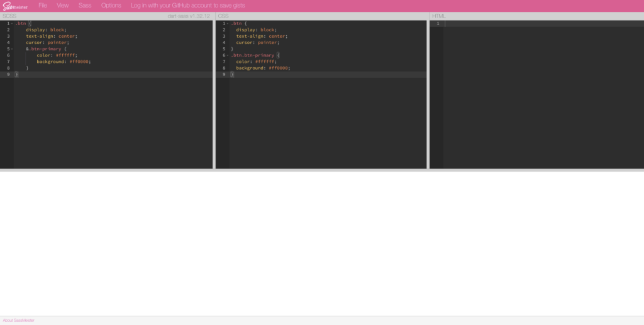Click the dart-sass v1.32.12 version label

[189, 16]
